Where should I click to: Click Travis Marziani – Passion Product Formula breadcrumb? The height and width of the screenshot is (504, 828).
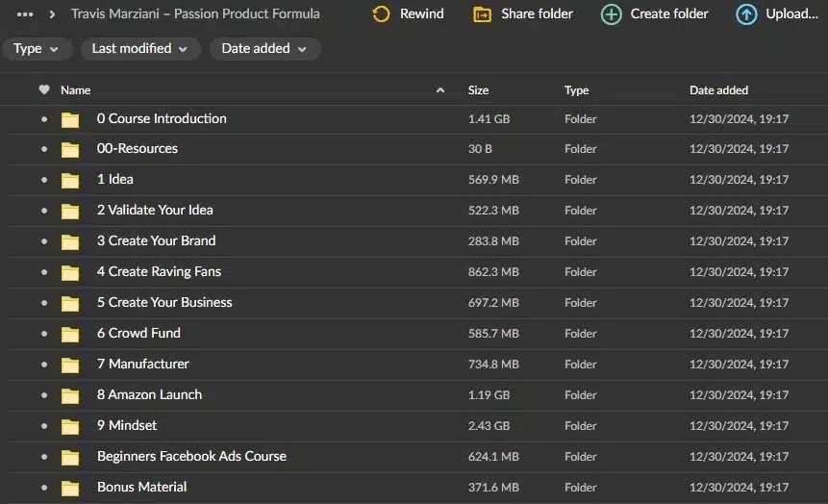pyautogui.click(x=195, y=13)
